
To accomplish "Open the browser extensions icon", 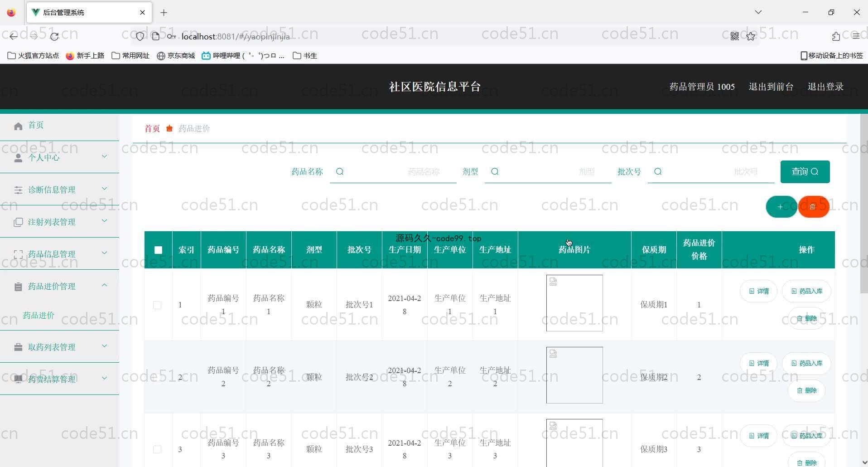I will point(836,36).
